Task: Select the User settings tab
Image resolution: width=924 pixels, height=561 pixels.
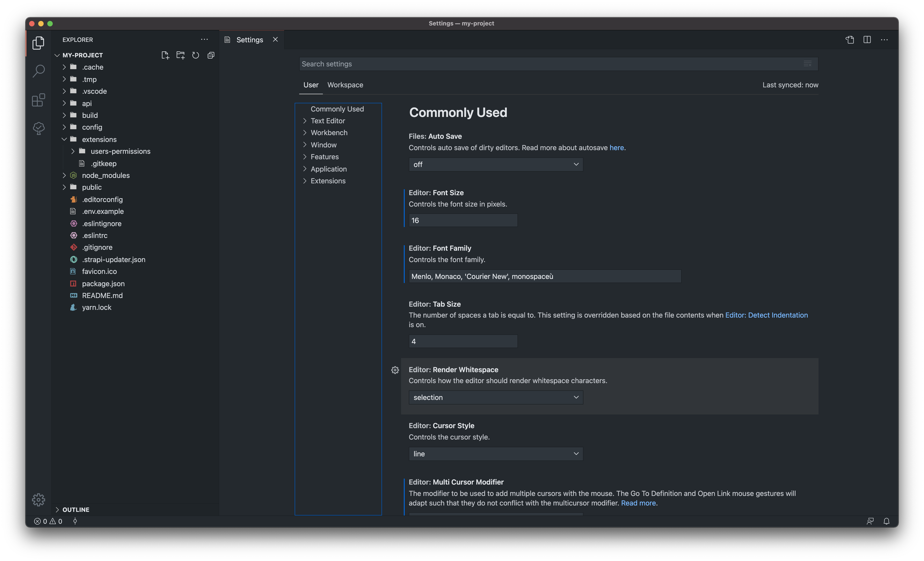Action: coord(311,85)
